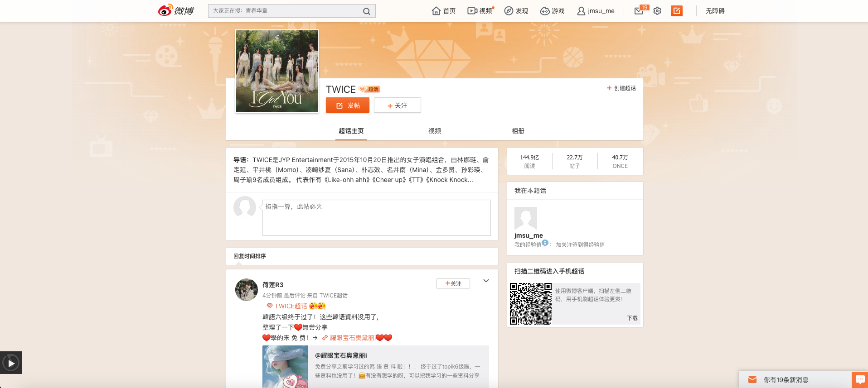Click jmsu_me avatar in sidebar
This screenshot has height=388, width=868.
(526, 218)
